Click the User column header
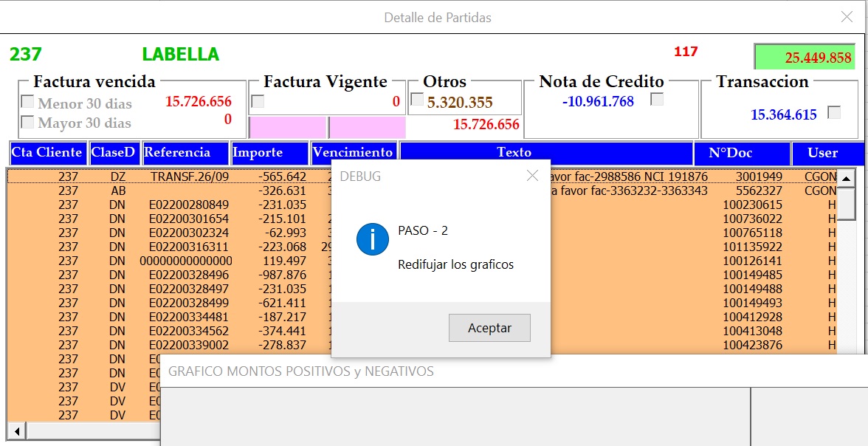The width and height of the screenshot is (868, 446). 827,153
